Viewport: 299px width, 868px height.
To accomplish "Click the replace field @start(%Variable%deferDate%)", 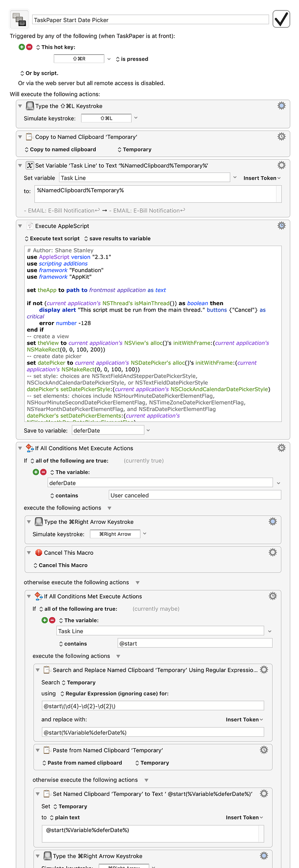I will (x=153, y=732).
